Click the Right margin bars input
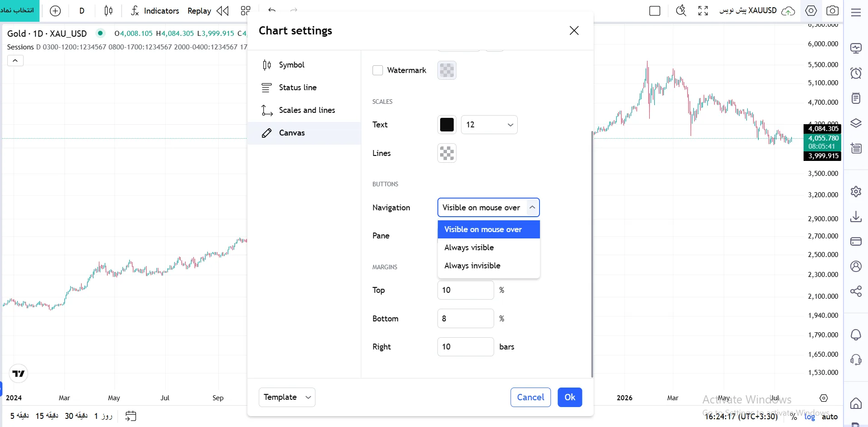Screen dimensions: 868x427 466,347
